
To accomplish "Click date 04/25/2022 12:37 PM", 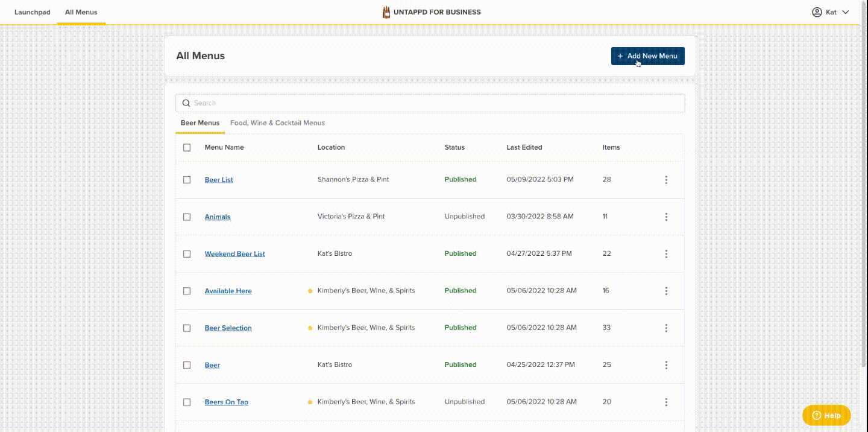I will pos(541,365).
